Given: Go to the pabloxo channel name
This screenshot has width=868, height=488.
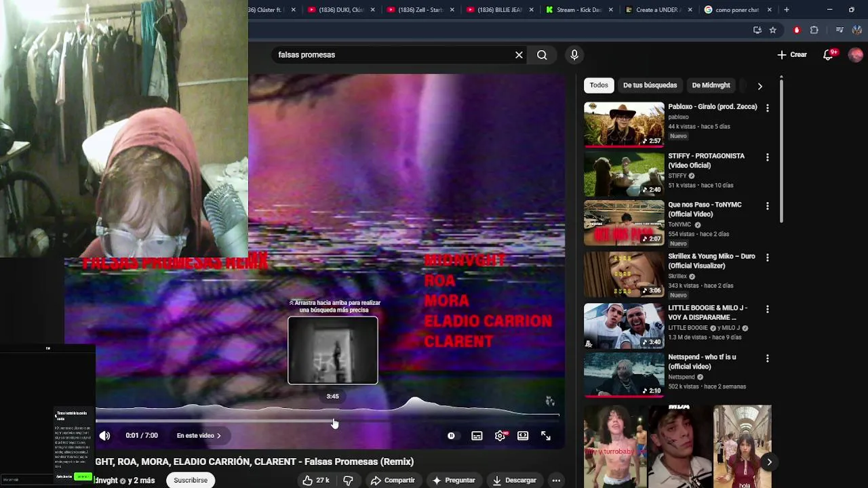Looking at the screenshot, I should [678, 117].
